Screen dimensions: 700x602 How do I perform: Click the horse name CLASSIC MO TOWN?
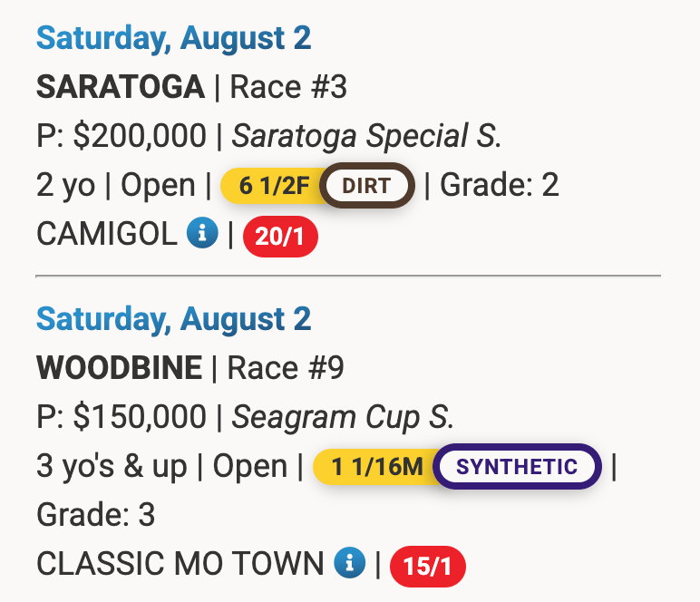(180, 564)
